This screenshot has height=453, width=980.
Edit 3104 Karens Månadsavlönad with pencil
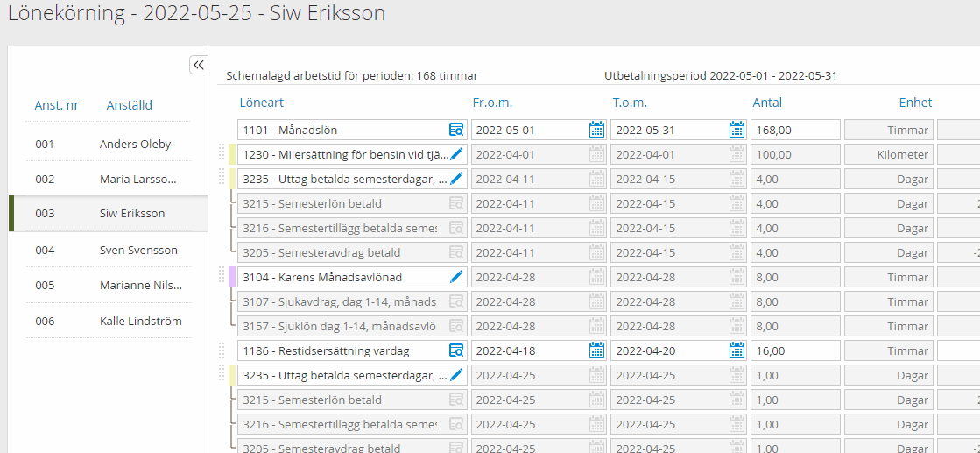(456, 277)
